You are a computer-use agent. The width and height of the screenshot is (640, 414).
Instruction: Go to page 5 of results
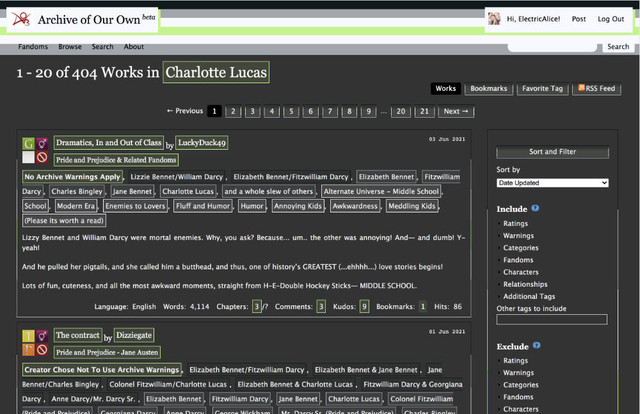click(291, 111)
